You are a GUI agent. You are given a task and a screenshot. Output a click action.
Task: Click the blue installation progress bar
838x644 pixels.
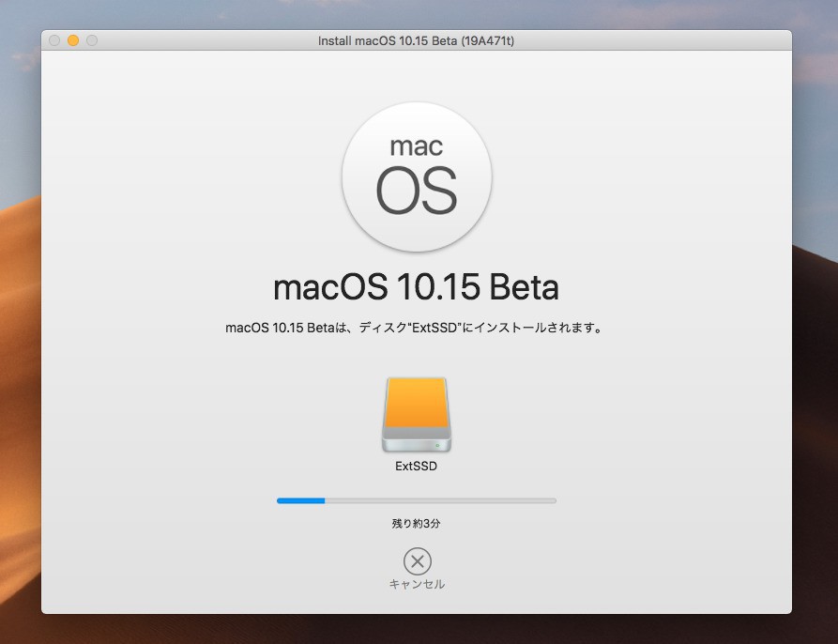click(x=417, y=500)
